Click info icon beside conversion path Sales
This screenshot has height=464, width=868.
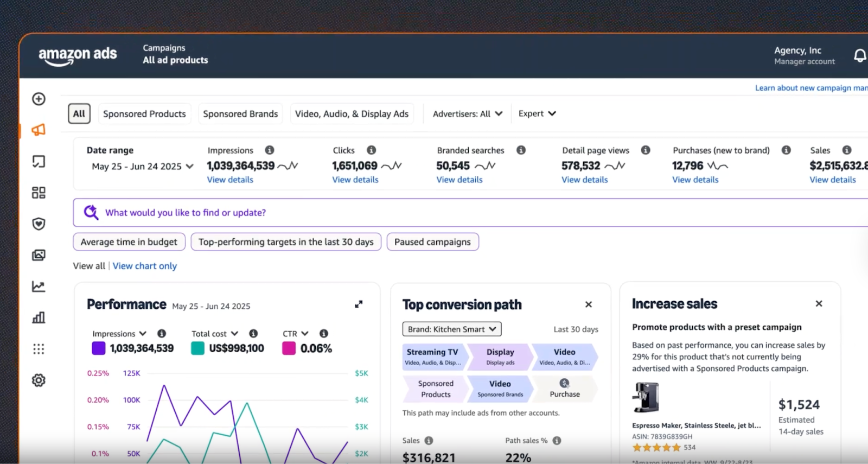[x=429, y=441]
